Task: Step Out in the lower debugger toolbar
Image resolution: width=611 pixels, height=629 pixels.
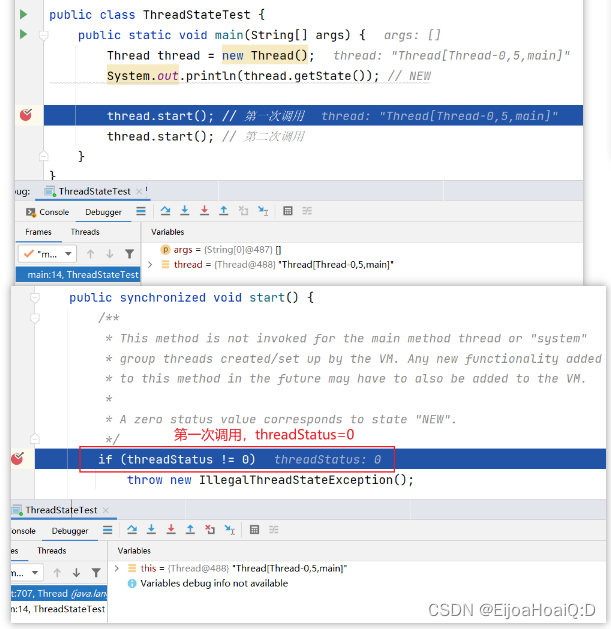Action: (190, 530)
